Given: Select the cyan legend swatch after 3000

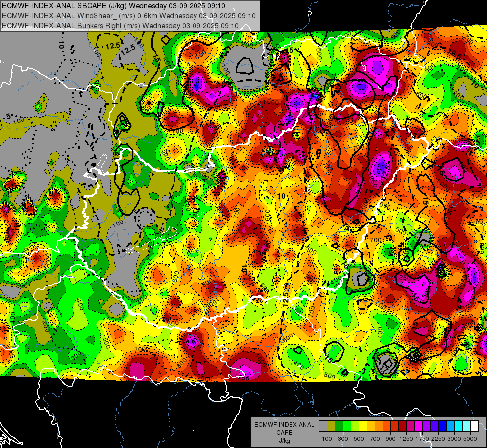Looking at the screenshot, I should pyautogui.click(x=459, y=426).
